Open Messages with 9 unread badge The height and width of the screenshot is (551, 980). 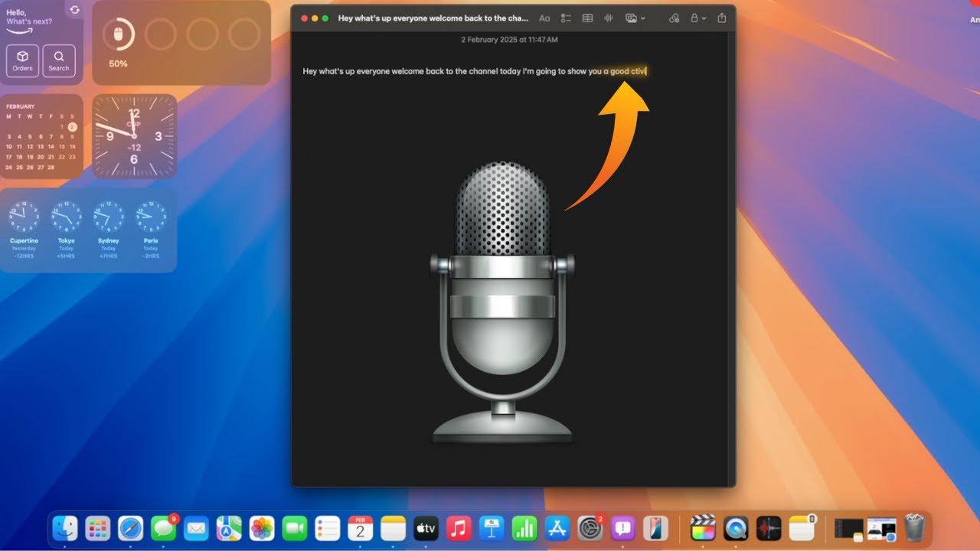(x=164, y=528)
